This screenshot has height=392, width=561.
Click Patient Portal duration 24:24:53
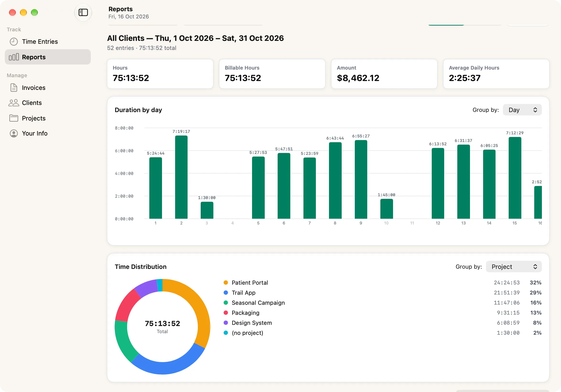pyautogui.click(x=507, y=283)
